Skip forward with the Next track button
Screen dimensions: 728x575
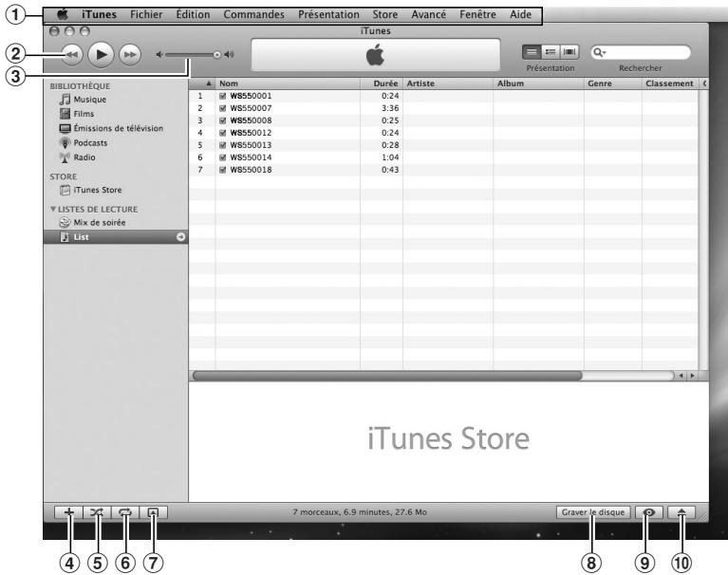[129, 55]
